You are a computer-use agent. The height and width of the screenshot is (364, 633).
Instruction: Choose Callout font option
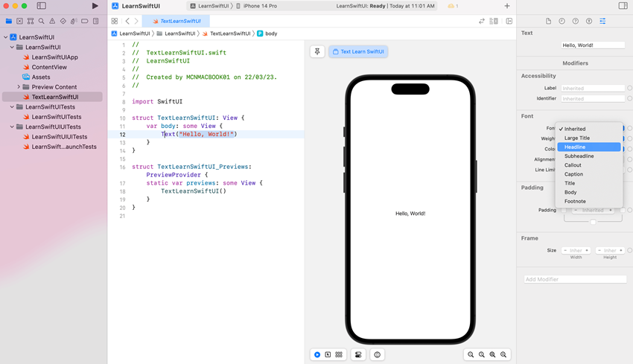pos(589,165)
